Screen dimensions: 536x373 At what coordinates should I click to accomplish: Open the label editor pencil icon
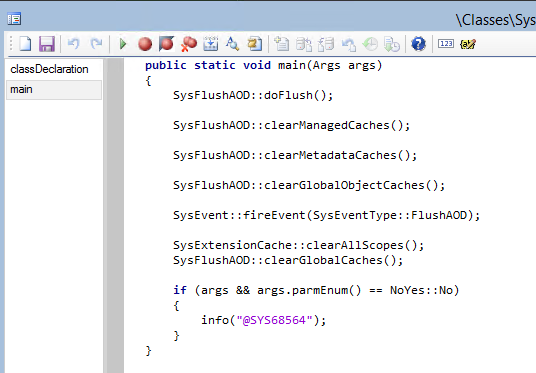pyautogui.click(x=468, y=44)
